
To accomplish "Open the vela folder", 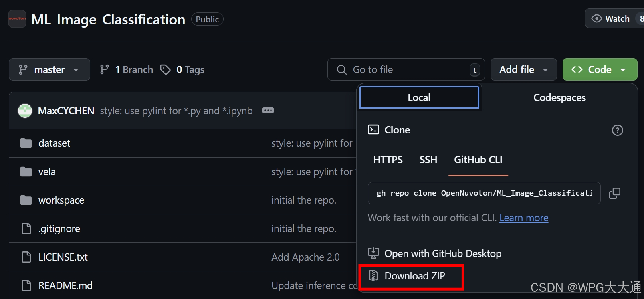I will tap(47, 172).
